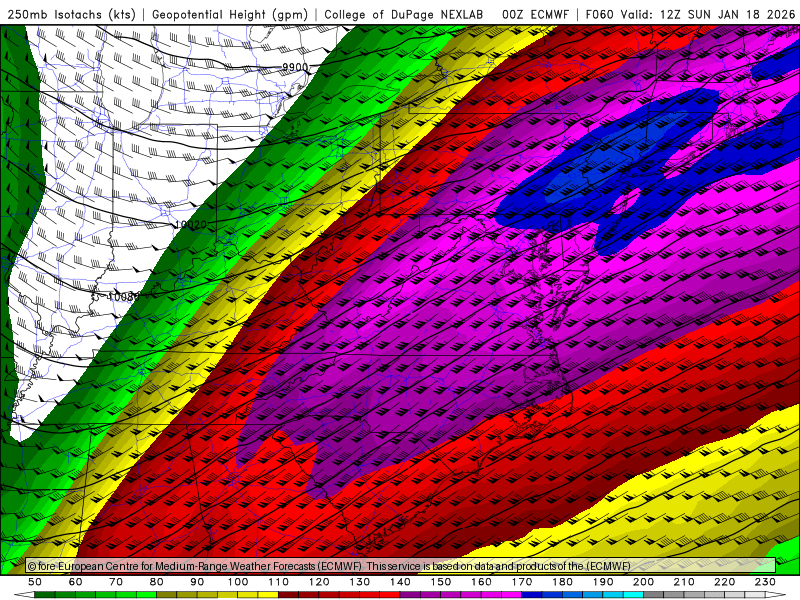Click the left arrow end of color bar
Viewport: 800px width, 600px height.
pyautogui.click(x=24, y=594)
